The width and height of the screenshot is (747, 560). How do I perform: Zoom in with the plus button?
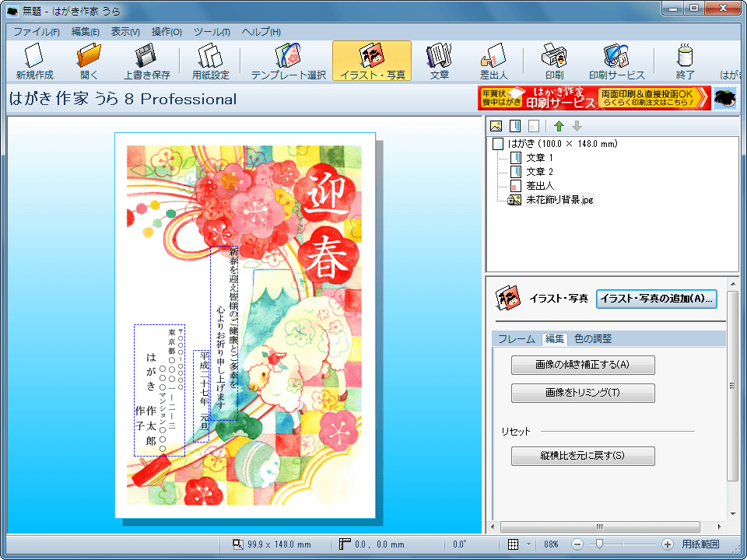coord(668,544)
